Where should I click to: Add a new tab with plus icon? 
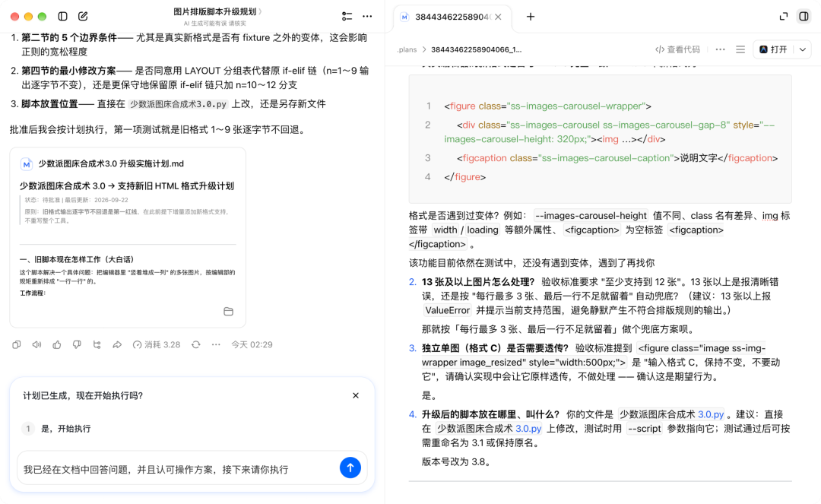click(x=531, y=17)
